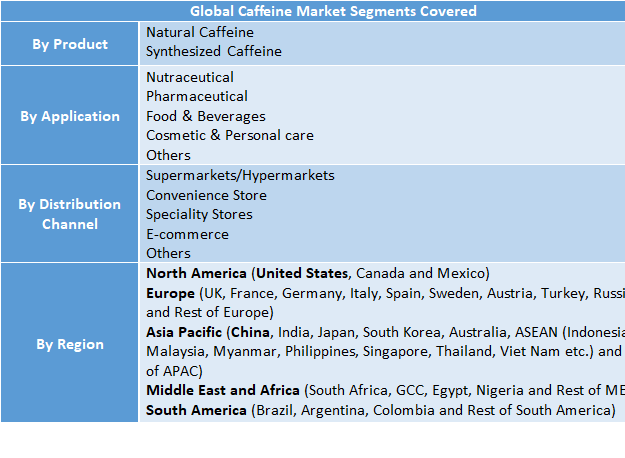Select the Food & Beverages item
The width and height of the screenshot is (625, 458).
tap(206, 116)
